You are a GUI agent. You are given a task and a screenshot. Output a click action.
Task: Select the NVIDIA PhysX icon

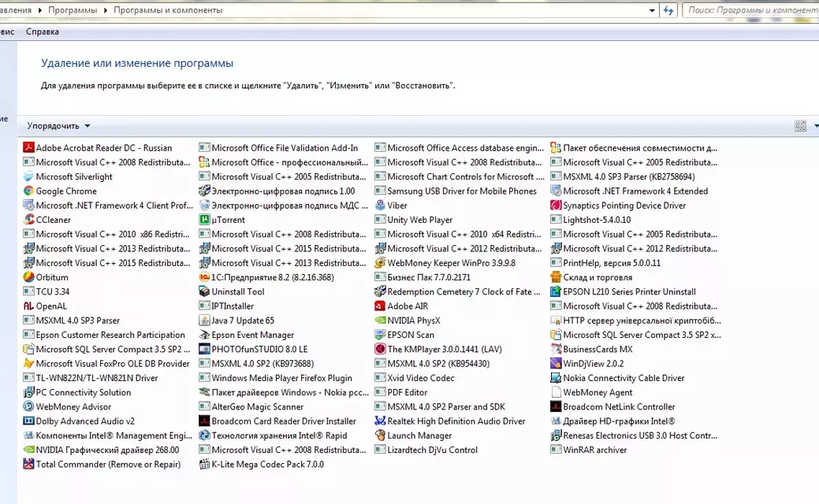coord(380,321)
